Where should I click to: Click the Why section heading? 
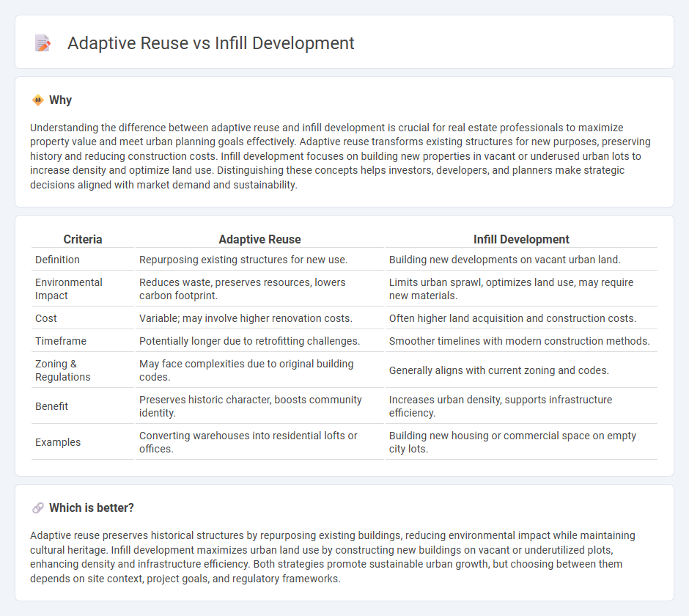[60, 100]
